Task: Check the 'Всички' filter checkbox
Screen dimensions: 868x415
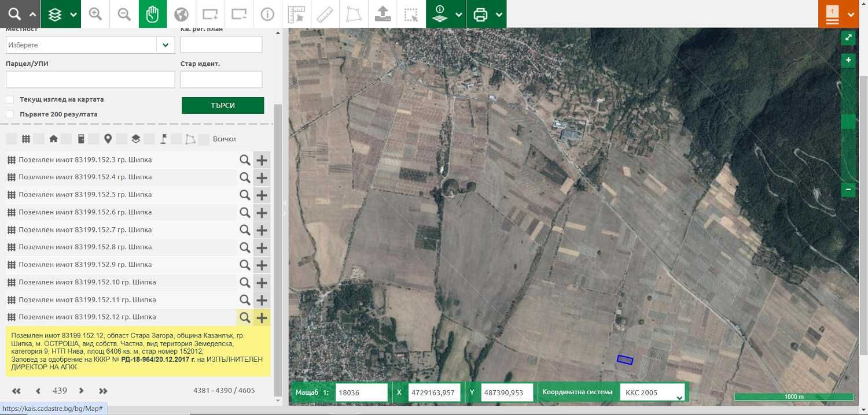Action: coord(204,139)
